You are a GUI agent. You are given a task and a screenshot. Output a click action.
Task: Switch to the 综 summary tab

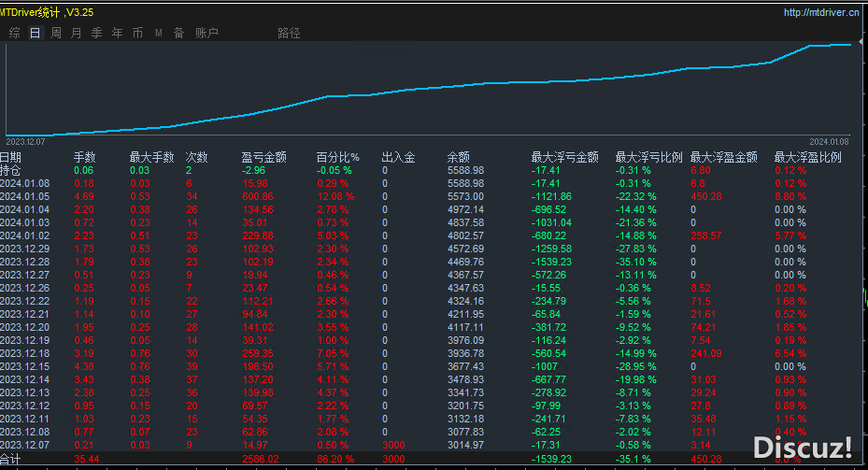[x=15, y=34]
